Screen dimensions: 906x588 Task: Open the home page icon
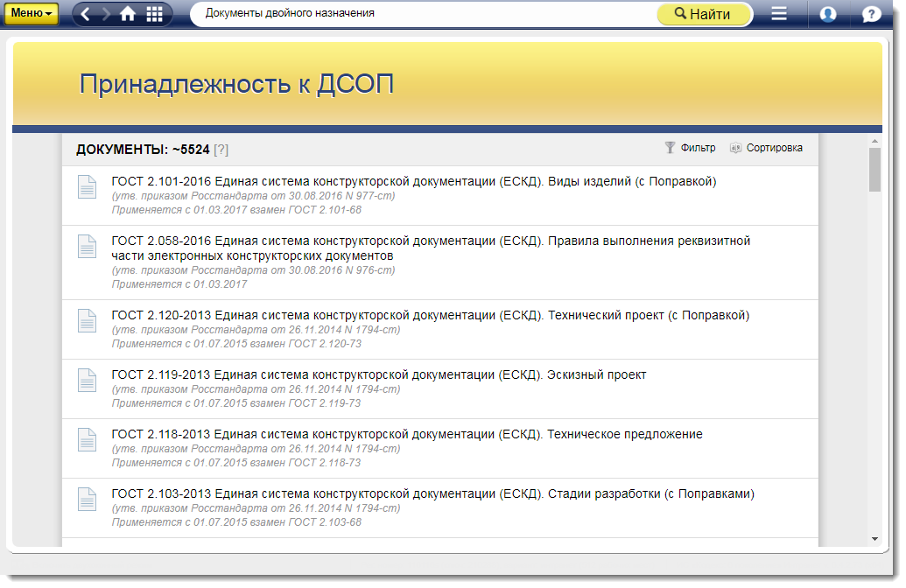tap(128, 14)
